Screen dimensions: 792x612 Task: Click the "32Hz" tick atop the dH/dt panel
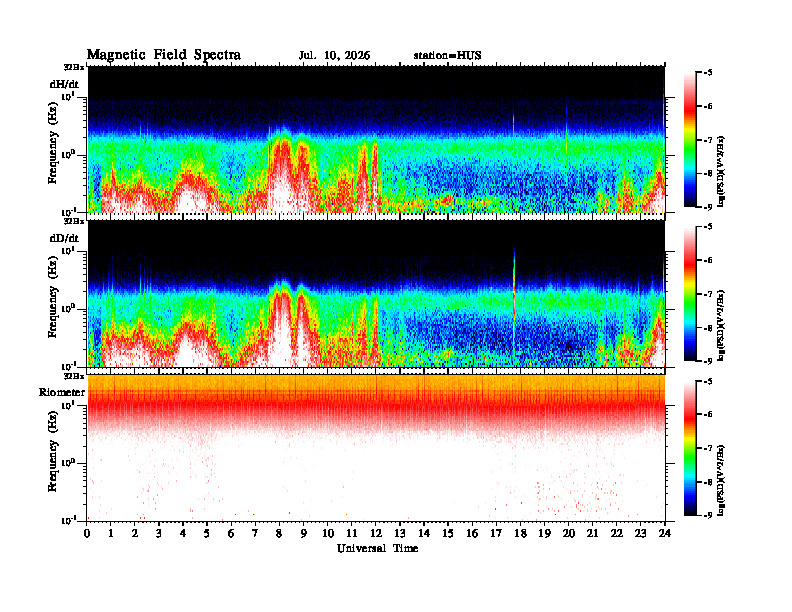(x=74, y=66)
